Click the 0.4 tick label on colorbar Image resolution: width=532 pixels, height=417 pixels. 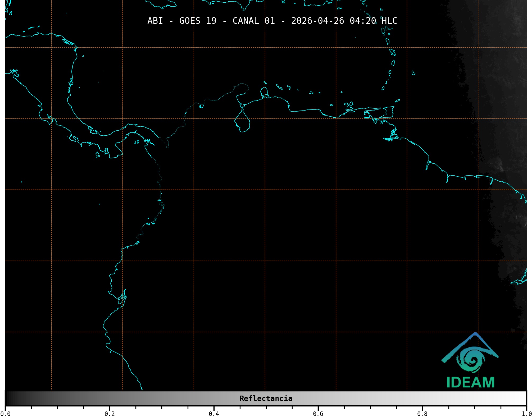tap(214, 414)
